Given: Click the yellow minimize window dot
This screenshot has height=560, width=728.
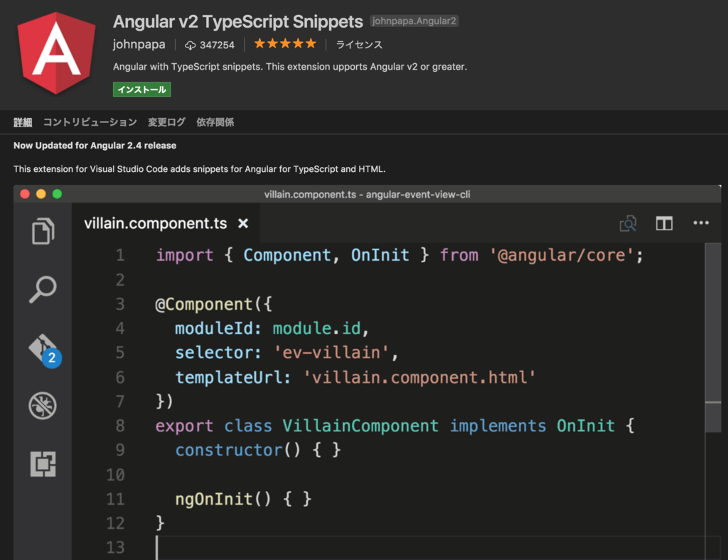Looking at the screenshot, I should (x=41, y=194).
